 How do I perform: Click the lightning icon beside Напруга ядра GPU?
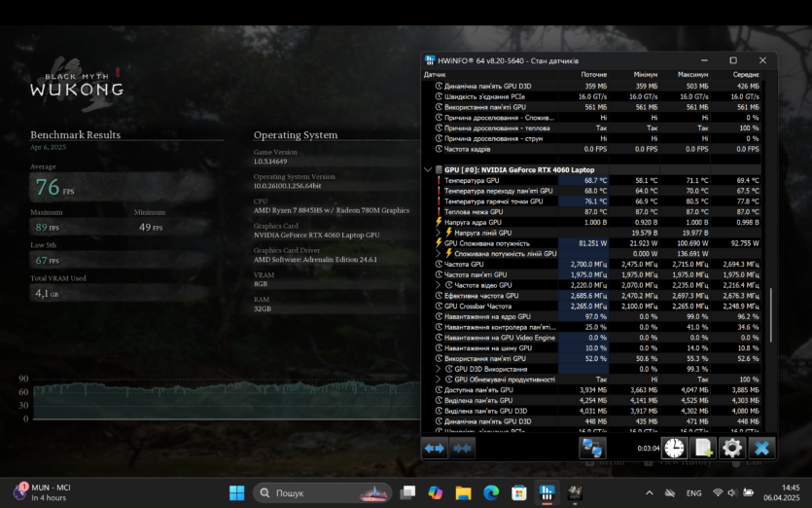point(439,222)
